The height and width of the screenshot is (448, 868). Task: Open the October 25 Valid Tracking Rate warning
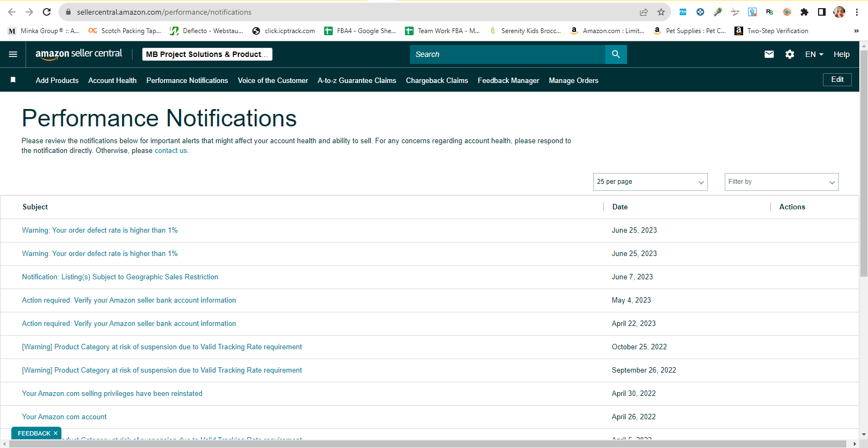[162, 347]
